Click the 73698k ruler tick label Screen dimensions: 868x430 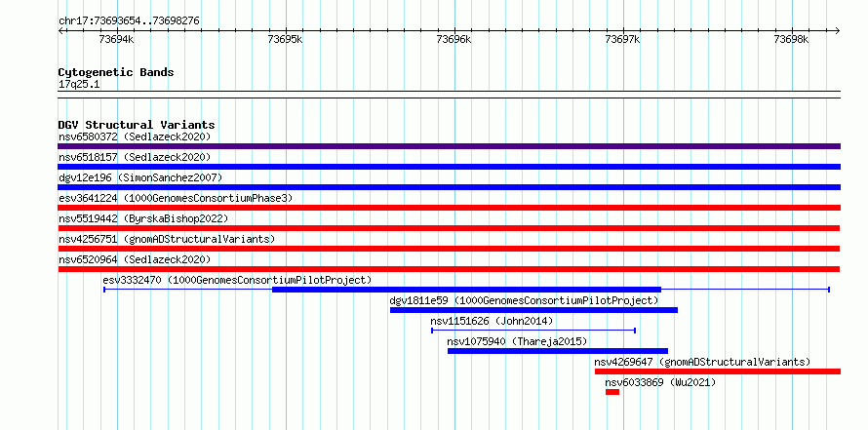tap(792, 39)
